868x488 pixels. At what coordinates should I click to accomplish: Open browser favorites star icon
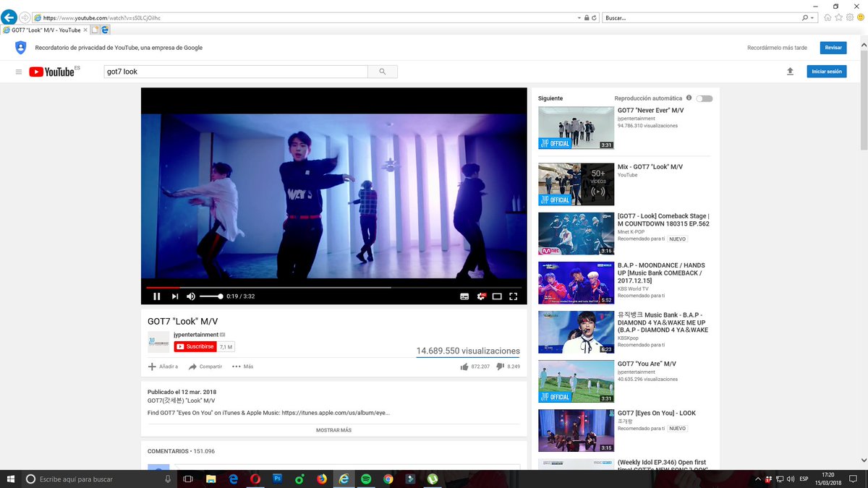pyautogui.click(x=838, y=17)
